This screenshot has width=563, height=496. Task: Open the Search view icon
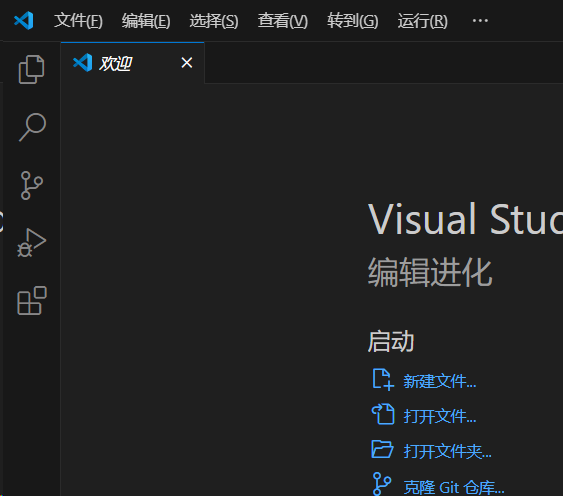point(32,127)
